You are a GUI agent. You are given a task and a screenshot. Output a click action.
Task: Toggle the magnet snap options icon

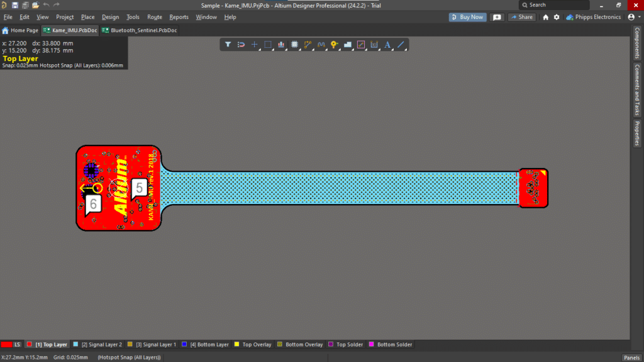coord(241,45)
